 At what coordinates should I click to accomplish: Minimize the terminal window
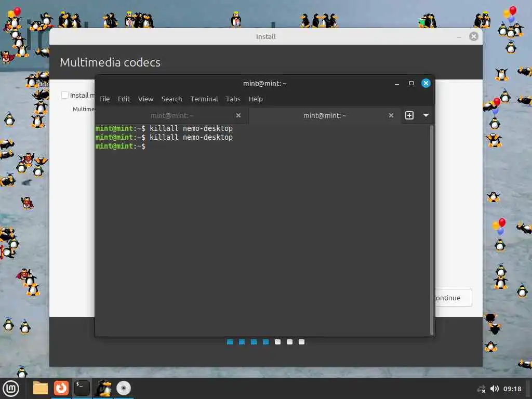(396, 84)
